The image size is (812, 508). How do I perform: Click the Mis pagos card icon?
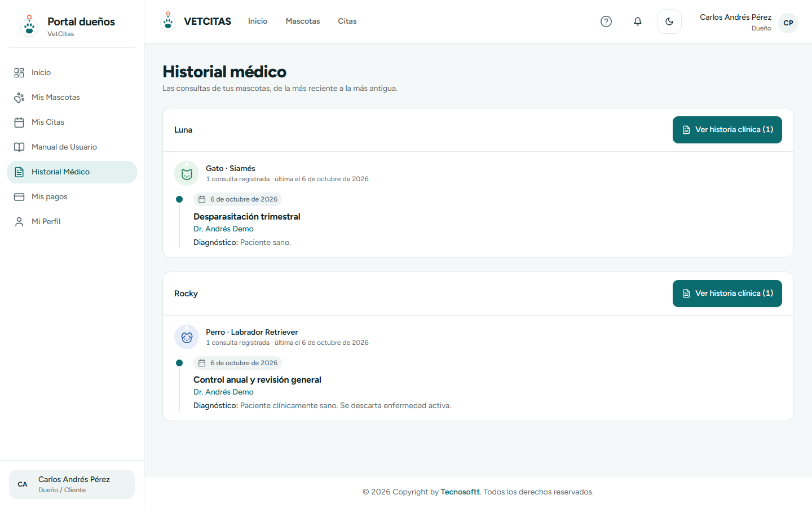click(19, 197)
